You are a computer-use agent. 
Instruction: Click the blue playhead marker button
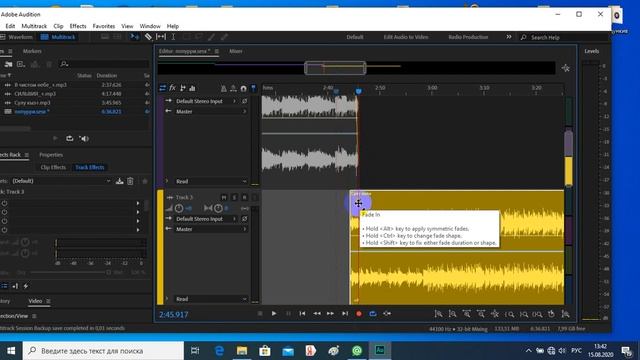click(x=253, y=89)
